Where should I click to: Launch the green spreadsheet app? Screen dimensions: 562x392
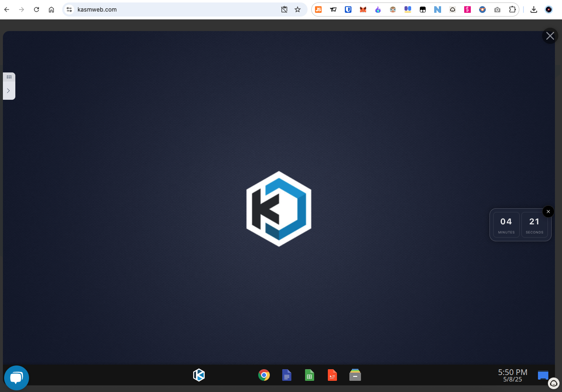click(x=310, y=375)
